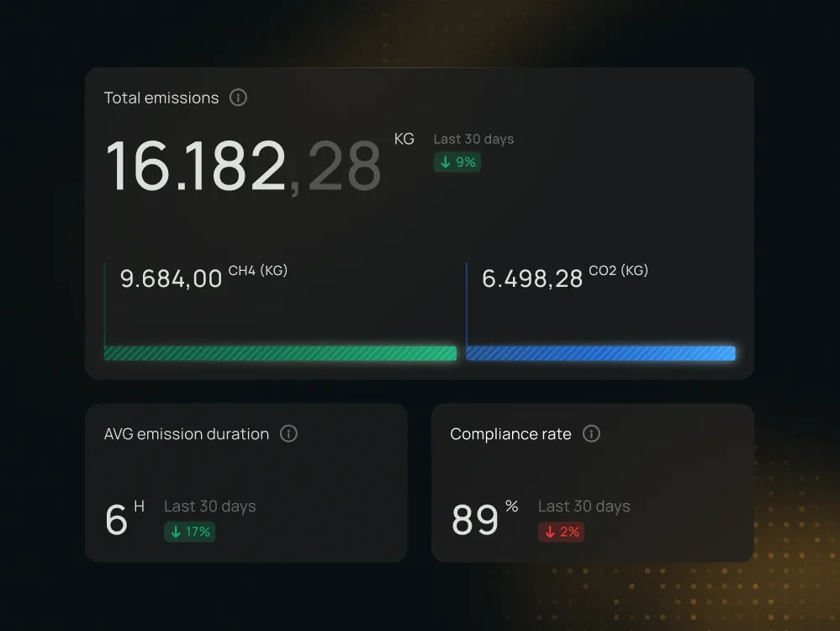This screenshot has height=631, width=840.
Task: Select the 89 % compliance value
Action: pyautogui.click(x=485, y=517)
